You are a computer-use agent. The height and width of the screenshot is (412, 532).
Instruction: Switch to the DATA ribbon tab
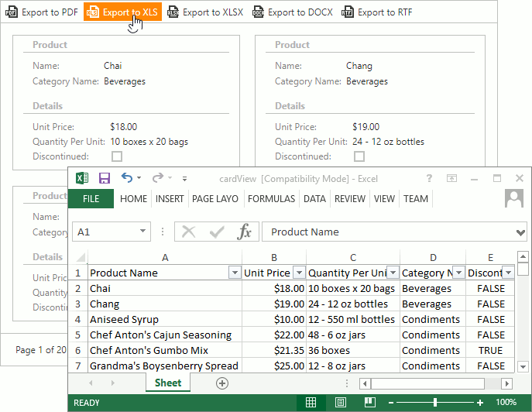(314, 198)
